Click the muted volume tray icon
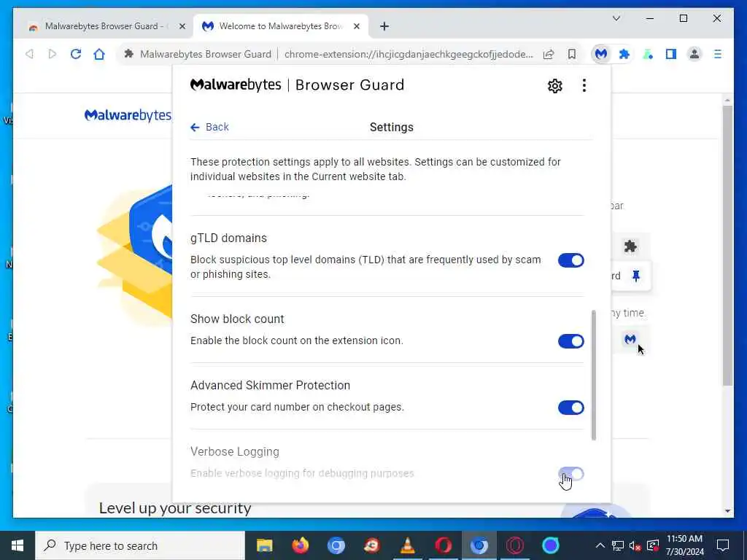 click(x=635, y=545)
